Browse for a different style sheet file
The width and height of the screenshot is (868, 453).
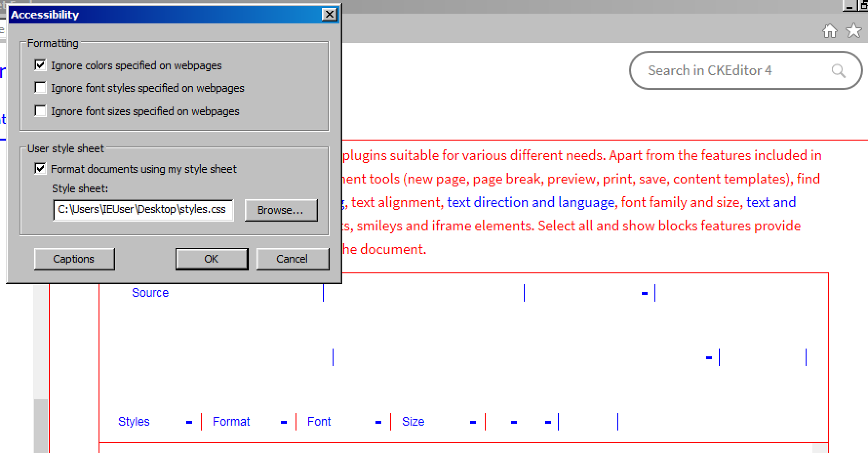(281, 210)
